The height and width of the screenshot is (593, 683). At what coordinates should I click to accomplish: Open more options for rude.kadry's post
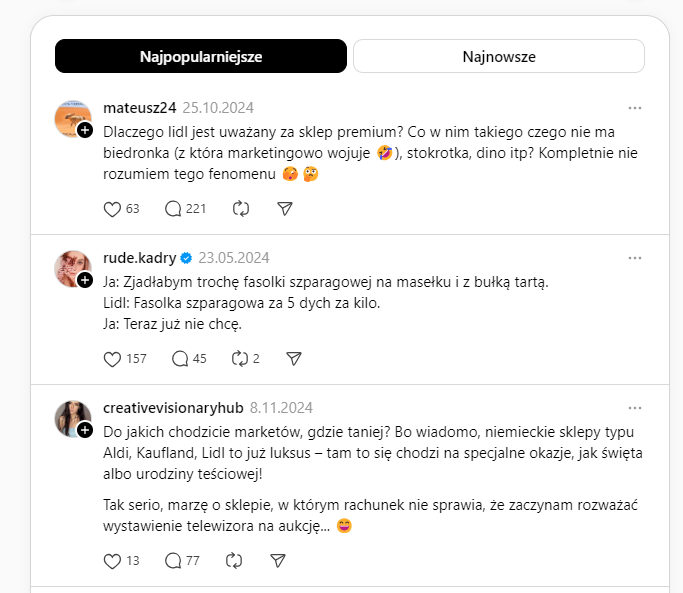[x=635, y=258]
